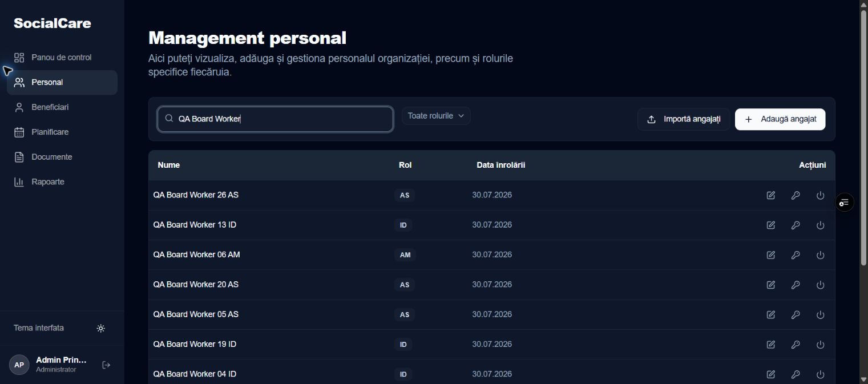Click the AP user avatar
This screenshot has width=868, height=384.
(x=19, y=365)
